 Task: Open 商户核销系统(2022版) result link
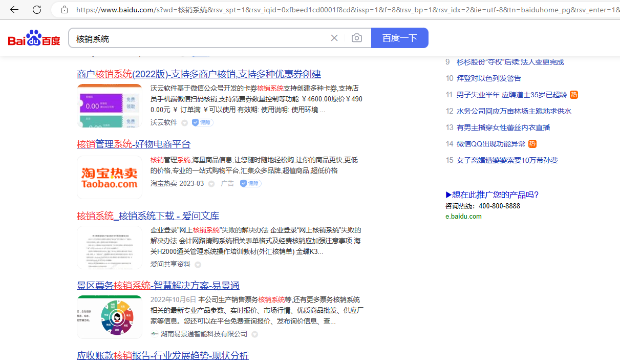pyautogui.click(x=199, y=74)
